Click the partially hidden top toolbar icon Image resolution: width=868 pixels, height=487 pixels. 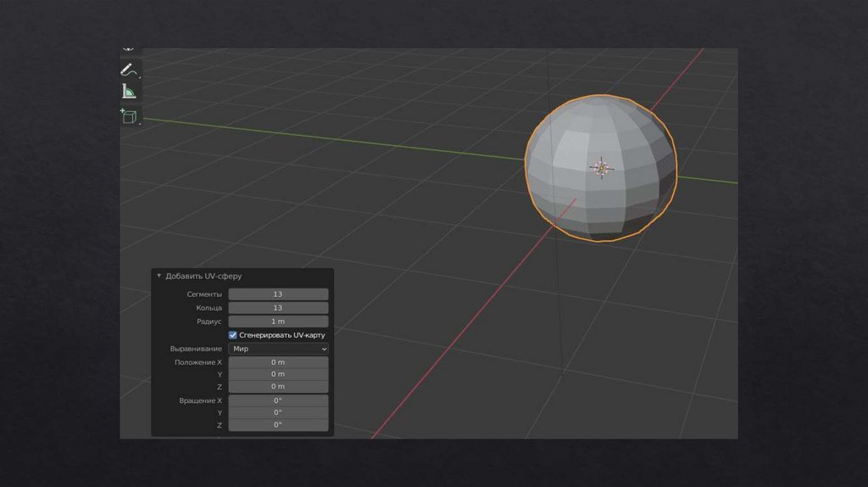point(128,51)
